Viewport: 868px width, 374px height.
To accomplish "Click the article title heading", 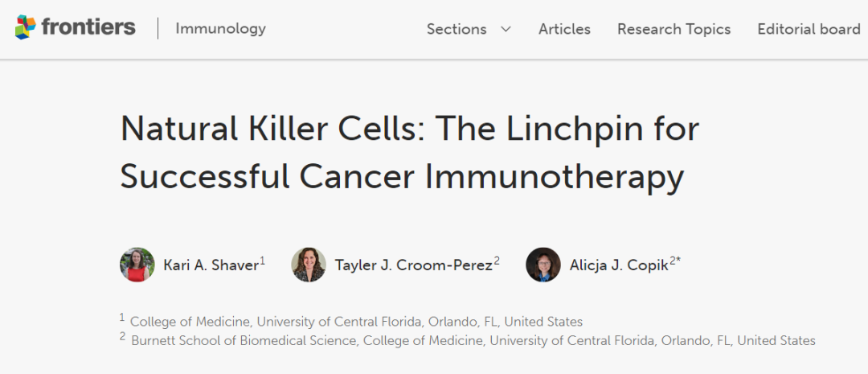I will (409, 153).
